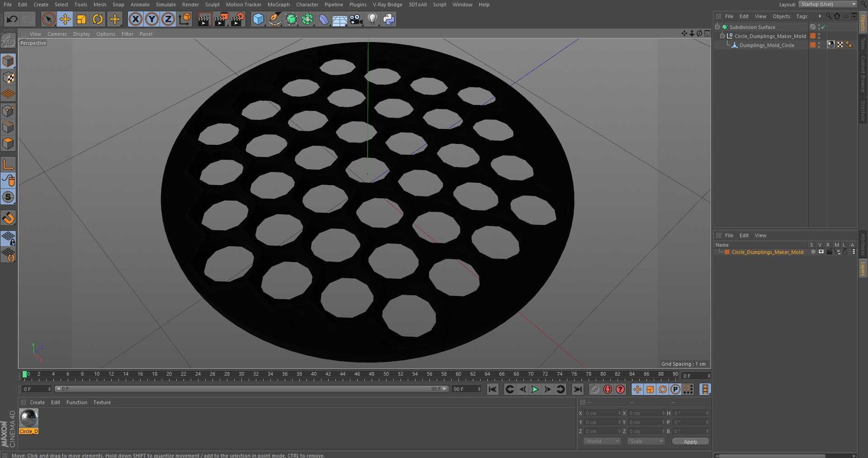Toggle Autokeying button

pyautogui.click(x=608, y=389)
